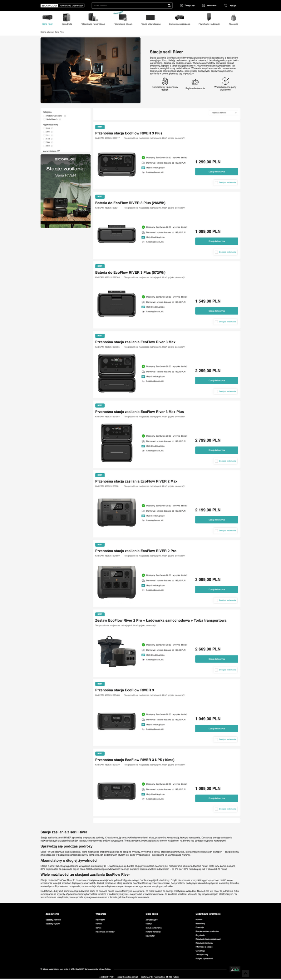Click the search magnifier icon
This screenshot has height=980, width=281.
click(x=169, y=6)
